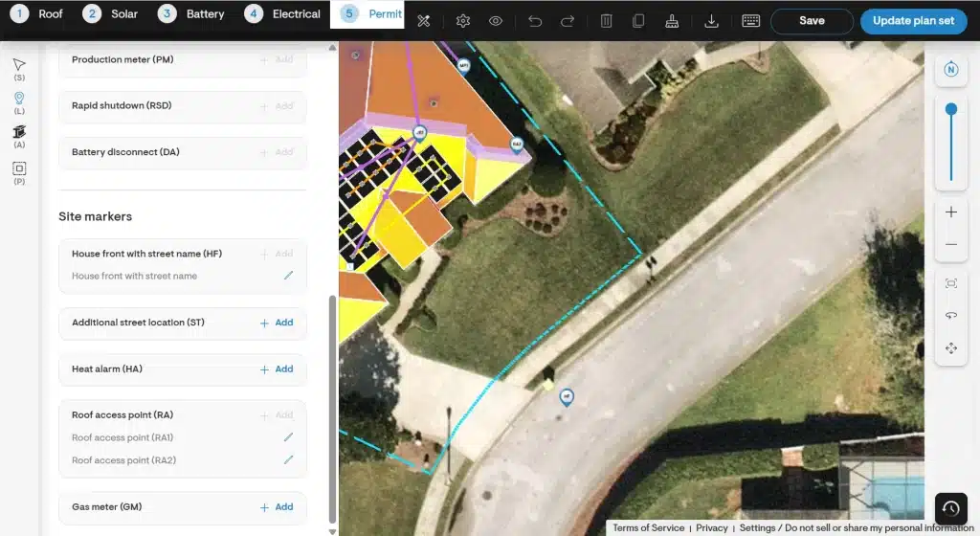Edit Roof access point (RA1) pencil
Viewport: 980px width, 536px height.
tap(288, 437)
